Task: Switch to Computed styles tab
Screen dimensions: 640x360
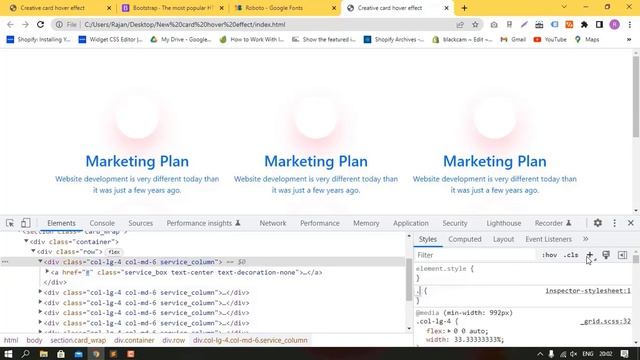Action: pyautogui.click(x=465, y=239)
